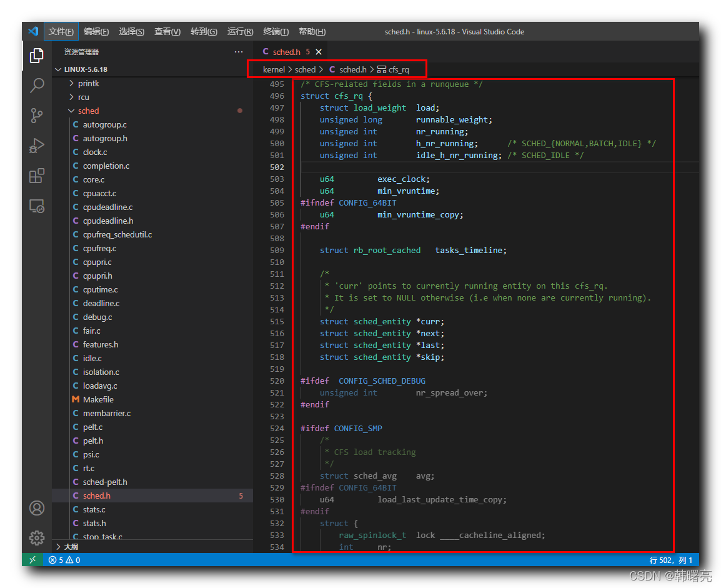Viewport: 721px width, 588px height.
Task: Open clock.c in the file tree
Action: tap(152, 152)
